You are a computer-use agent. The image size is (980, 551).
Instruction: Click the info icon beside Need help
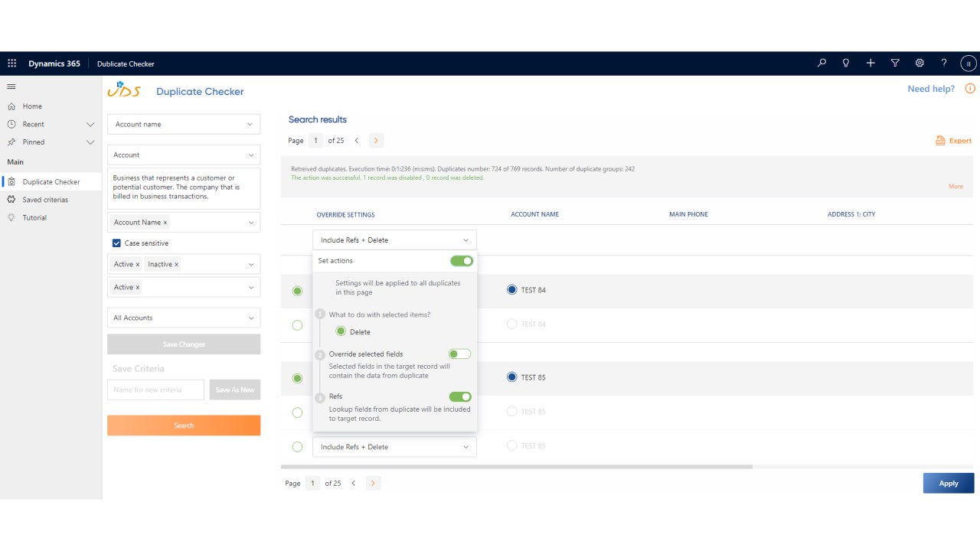pos(970,89)
